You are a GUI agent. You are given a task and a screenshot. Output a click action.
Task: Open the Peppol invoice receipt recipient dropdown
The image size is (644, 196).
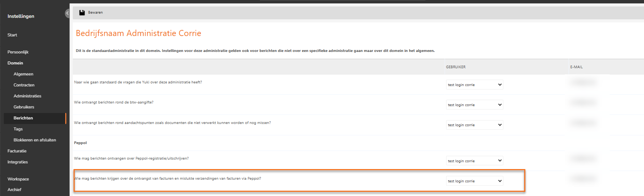(475, 181)
